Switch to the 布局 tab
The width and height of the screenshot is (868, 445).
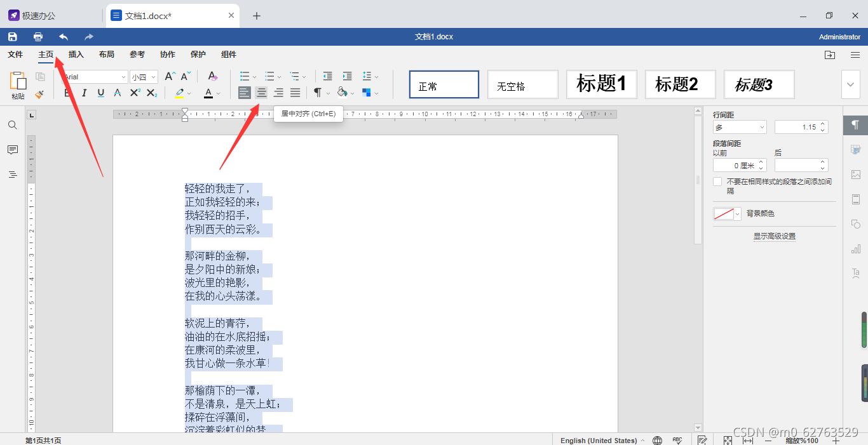click(107, 55)
